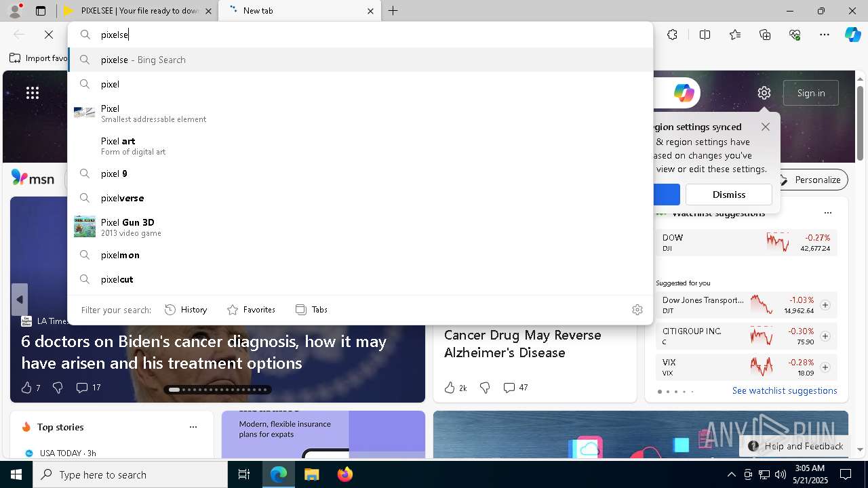Click Help and Feedback button
The height and width of the screenshot is (488, 868).
click(x=795, y=446)
